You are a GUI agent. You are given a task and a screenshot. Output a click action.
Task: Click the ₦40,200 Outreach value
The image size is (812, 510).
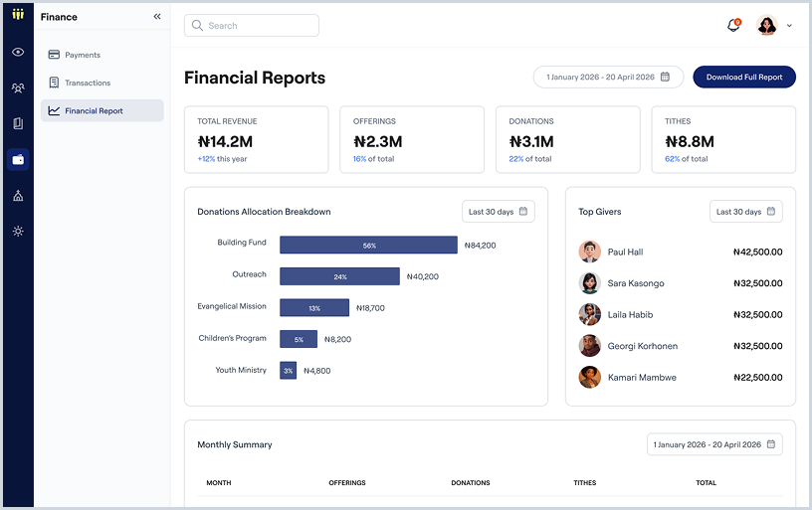point(423,276)
